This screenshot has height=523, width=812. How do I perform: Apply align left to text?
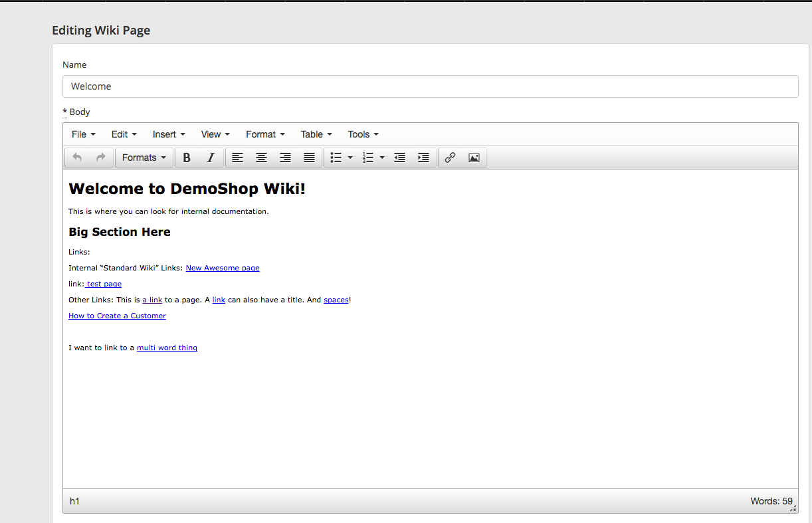point(237,157)
